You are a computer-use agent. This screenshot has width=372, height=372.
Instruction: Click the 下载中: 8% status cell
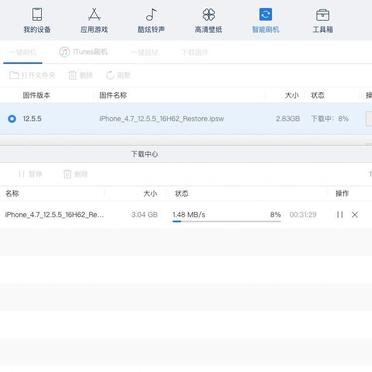[x=330, y=119]
